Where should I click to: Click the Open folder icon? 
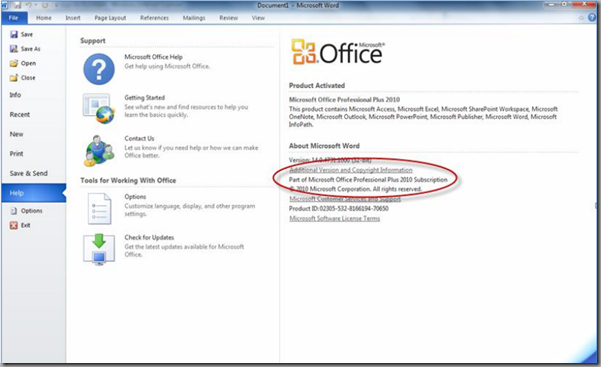click(x=14, y=63)
